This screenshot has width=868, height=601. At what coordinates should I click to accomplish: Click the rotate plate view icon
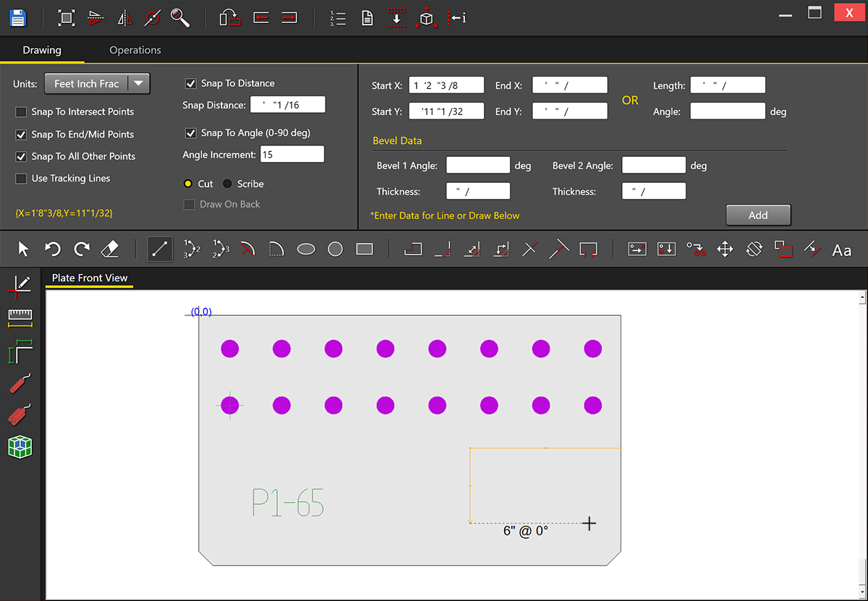pos(230,18)
